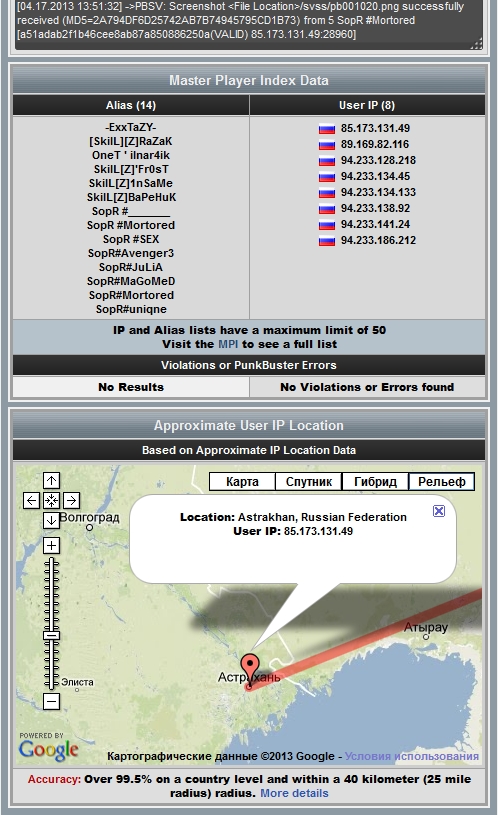Viewport: 498px width, 815px height.
Task: Select alias SopR#Avenger3 in list
Action: [131, 253]
